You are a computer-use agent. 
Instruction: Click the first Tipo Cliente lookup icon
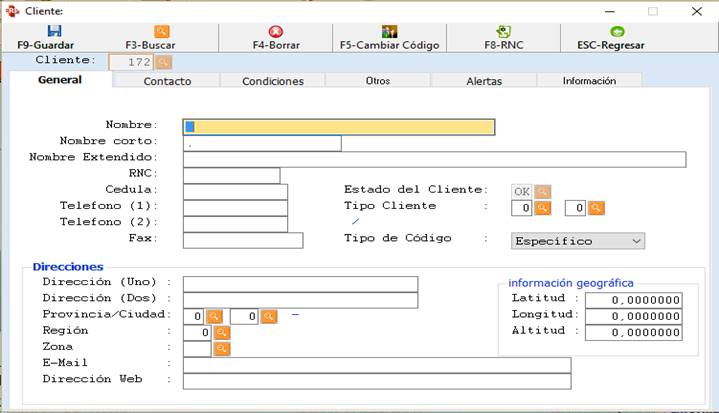(x=542, y=208)
